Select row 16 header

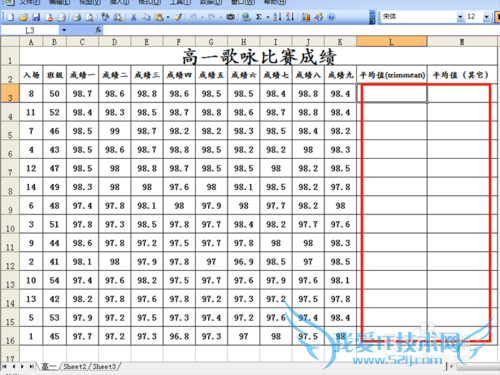pyautogui.click(x=10, y=336)
